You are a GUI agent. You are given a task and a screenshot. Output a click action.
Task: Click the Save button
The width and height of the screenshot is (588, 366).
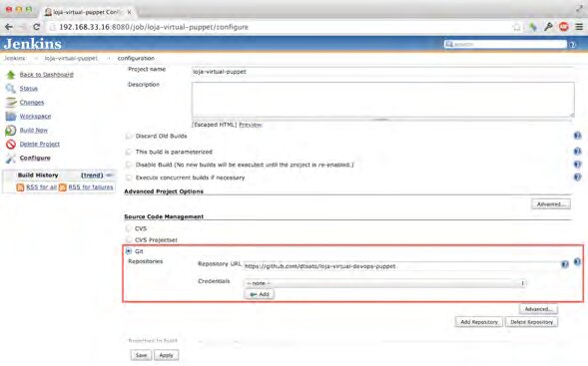coord(141,355)
